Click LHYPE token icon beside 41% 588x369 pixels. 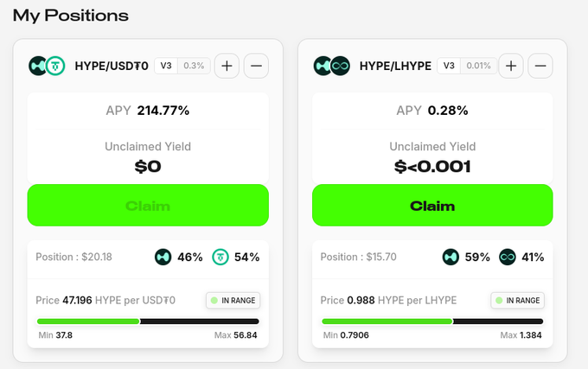[508, 257]
